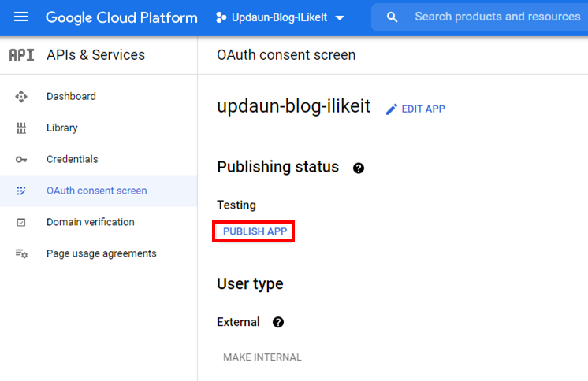Click the Google Cloud Platform logo text
This screenshot has height=381, width=588.
121,17
